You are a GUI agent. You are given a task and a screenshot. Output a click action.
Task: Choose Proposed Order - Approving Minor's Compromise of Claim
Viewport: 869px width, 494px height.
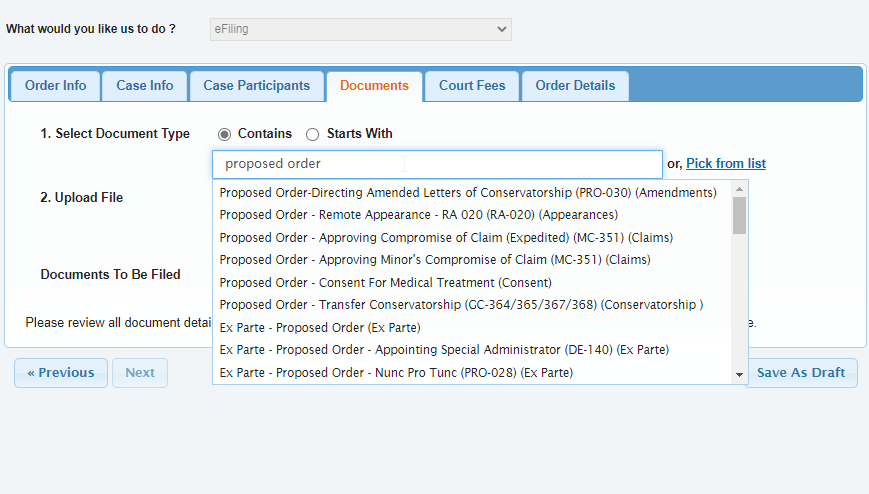[435, 260]
